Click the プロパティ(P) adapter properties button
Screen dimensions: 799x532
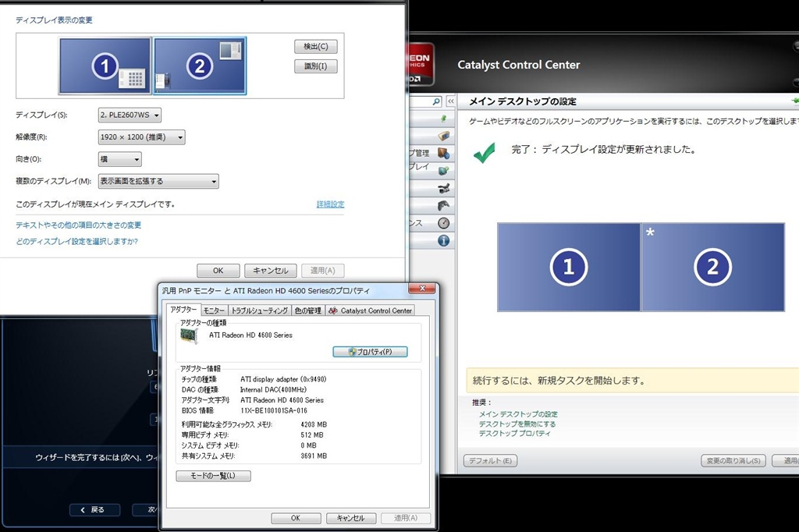coord(370,352)
